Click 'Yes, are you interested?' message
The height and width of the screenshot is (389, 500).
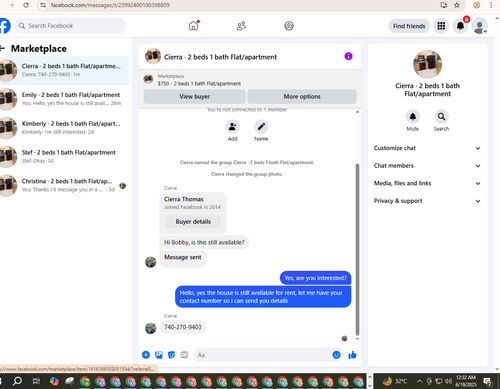click(315, 278)
